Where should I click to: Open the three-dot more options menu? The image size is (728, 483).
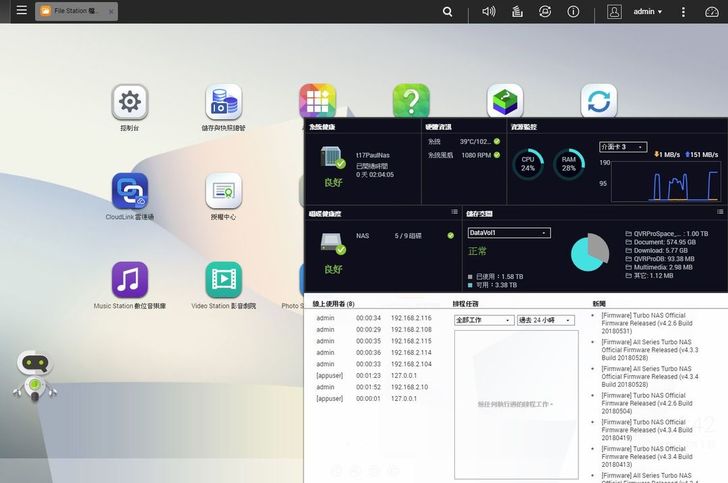pyautogui.click(x=682, y=12)
